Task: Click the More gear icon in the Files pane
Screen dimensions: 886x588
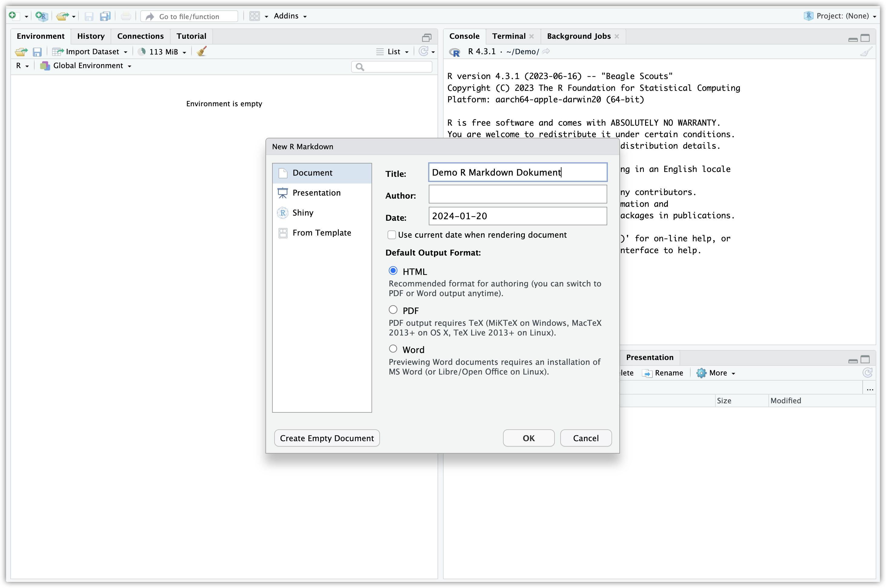Action: (x=701, y=373)
